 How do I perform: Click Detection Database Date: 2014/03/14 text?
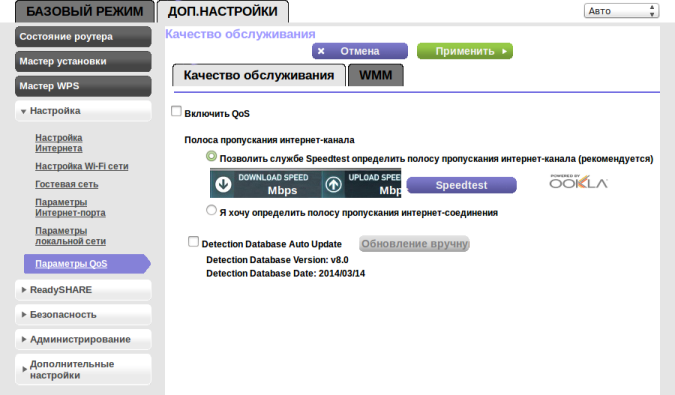(x=285, y=273)
